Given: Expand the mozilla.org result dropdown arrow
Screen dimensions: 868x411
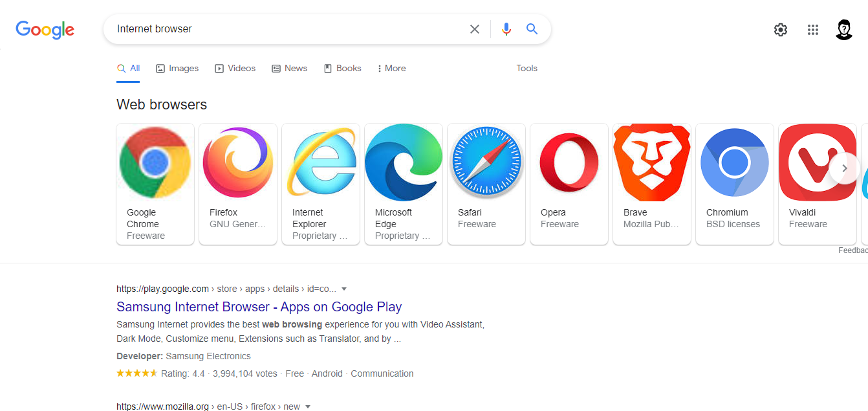Looking at the screenshot, I should click(x=308, y=406).
